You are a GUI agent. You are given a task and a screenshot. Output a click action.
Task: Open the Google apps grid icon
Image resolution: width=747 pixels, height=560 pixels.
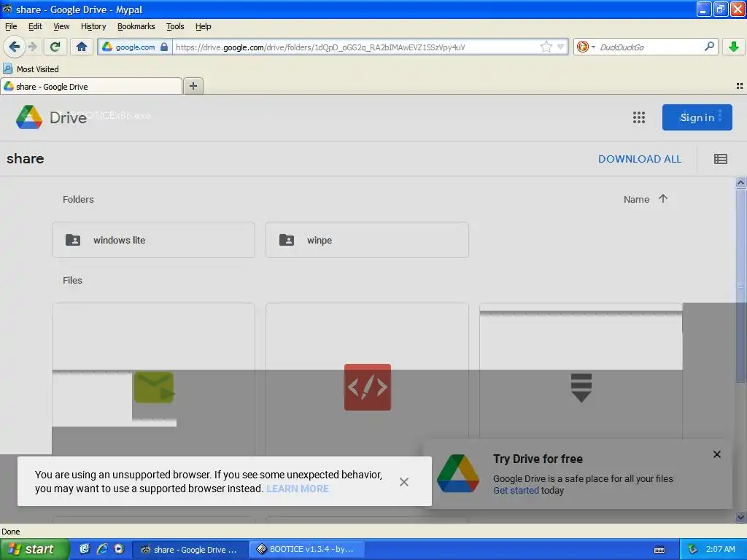[639, 117]
